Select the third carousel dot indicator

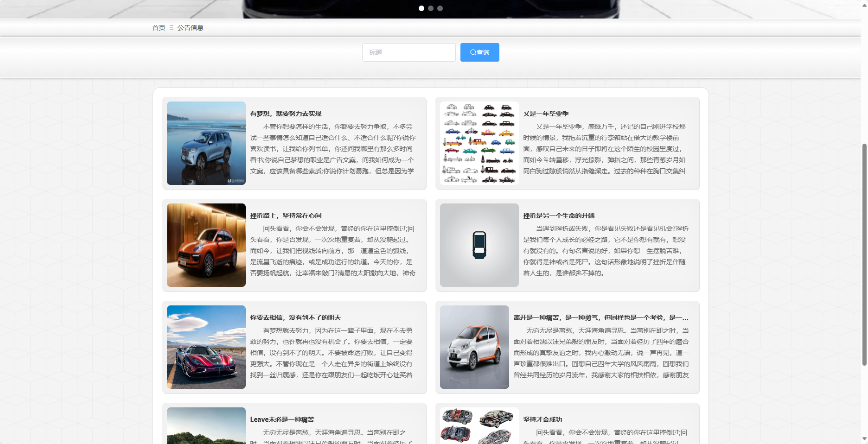[440, 8]
